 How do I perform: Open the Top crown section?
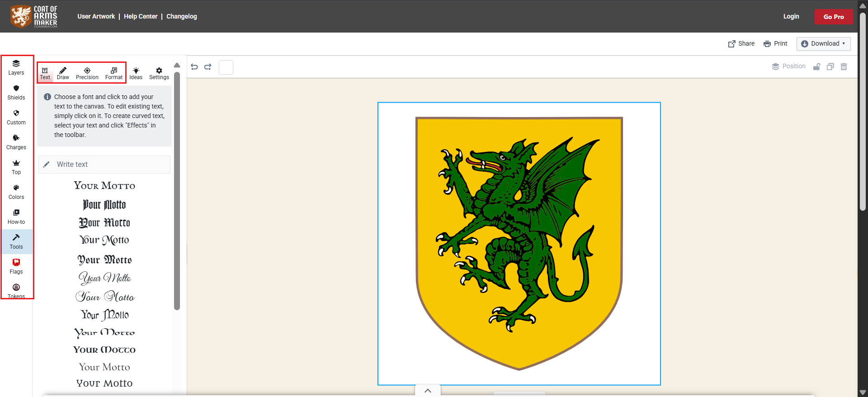(x=16, y=167)
